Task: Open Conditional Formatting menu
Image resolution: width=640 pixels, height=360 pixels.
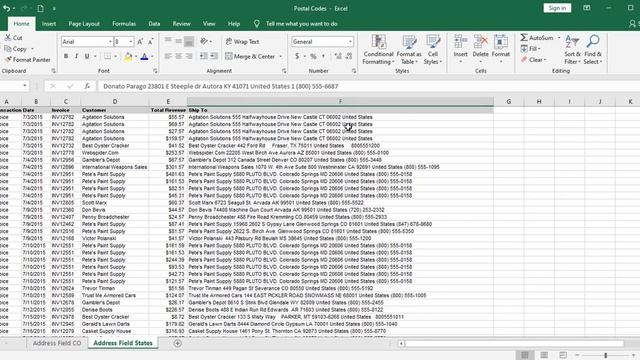Action: tap(378, 50)
